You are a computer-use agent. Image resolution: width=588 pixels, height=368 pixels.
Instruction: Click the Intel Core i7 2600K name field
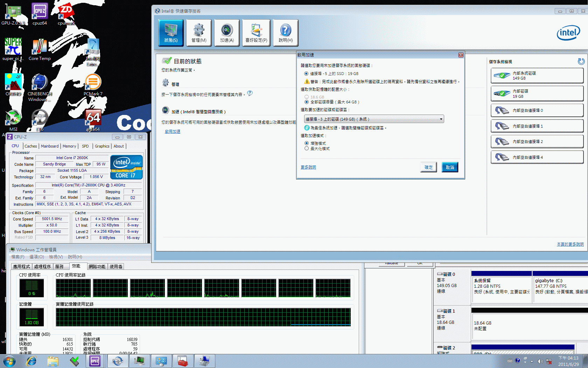(72, 158)
